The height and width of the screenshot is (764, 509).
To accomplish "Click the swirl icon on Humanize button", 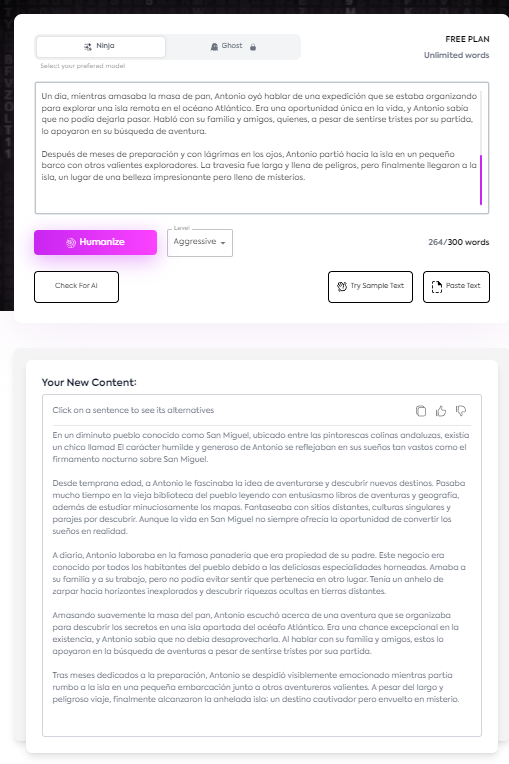I will point(71,243).
